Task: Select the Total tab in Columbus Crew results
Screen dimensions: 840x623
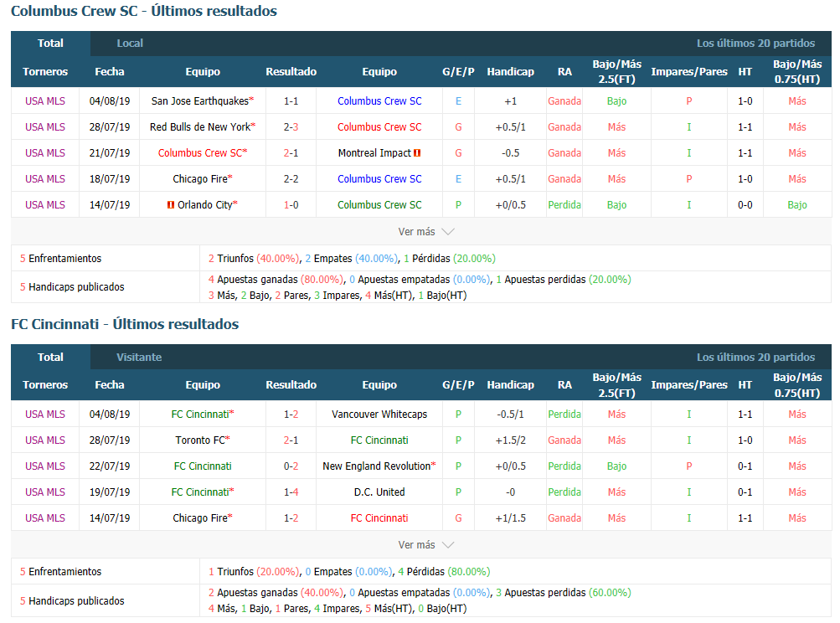Action: (x=50, y=44)
